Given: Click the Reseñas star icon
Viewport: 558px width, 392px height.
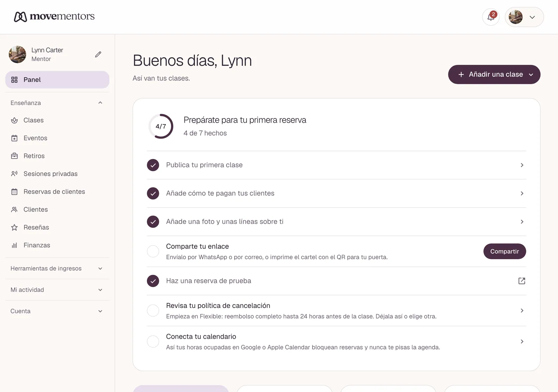Looking at the screenshot, I should coord(14,228).
